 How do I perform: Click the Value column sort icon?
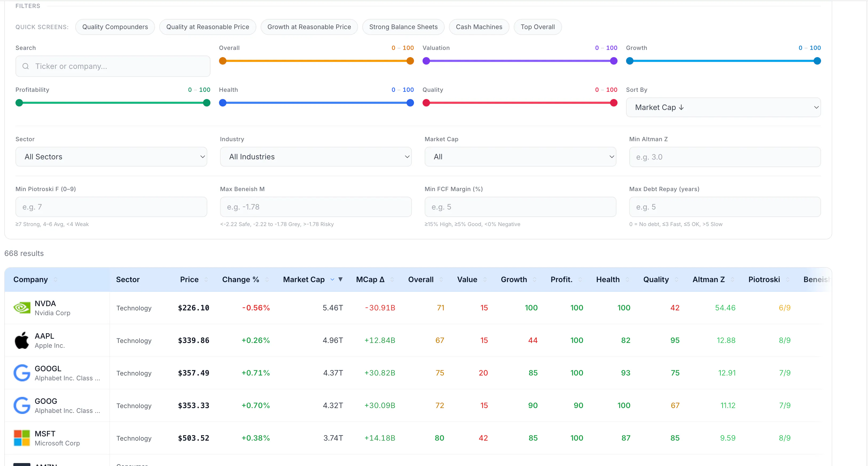[x=485, y=279]
